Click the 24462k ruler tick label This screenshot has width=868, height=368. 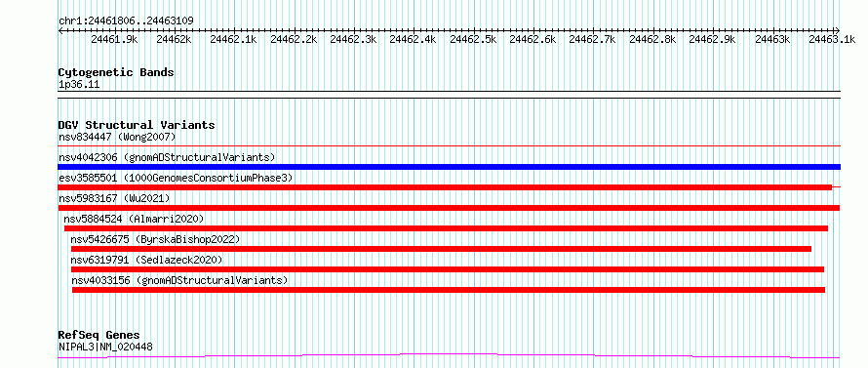174,39
